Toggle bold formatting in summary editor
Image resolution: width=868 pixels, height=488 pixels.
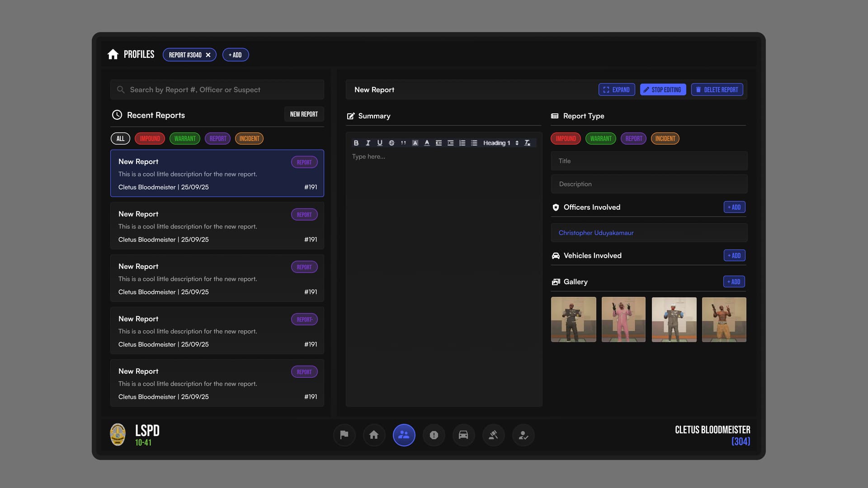[x=356, y=143]
